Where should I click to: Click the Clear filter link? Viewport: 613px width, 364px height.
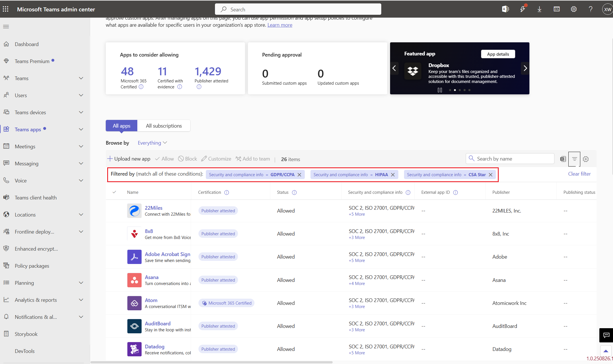click(579, 174)
